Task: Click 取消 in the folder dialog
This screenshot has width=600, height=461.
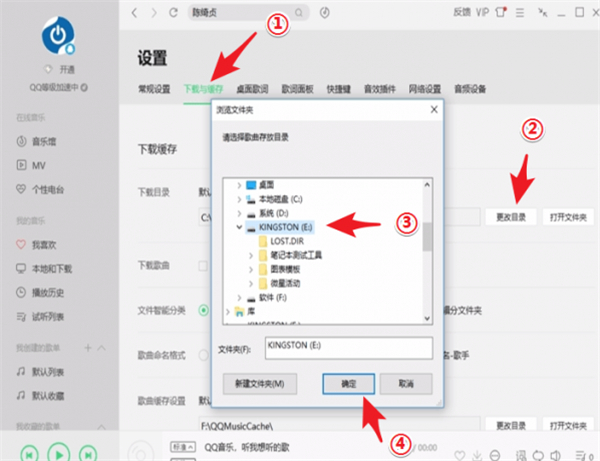Action: point(406,384)
